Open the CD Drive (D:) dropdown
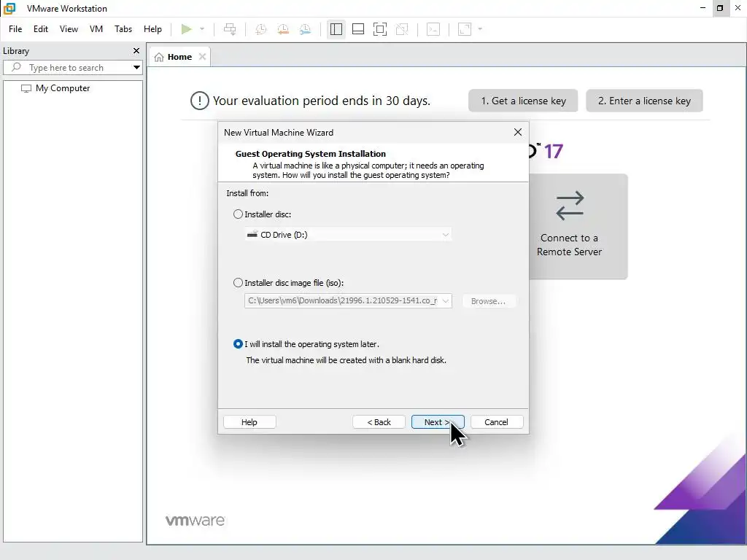 pyautogui.click(x=348, y=234)
